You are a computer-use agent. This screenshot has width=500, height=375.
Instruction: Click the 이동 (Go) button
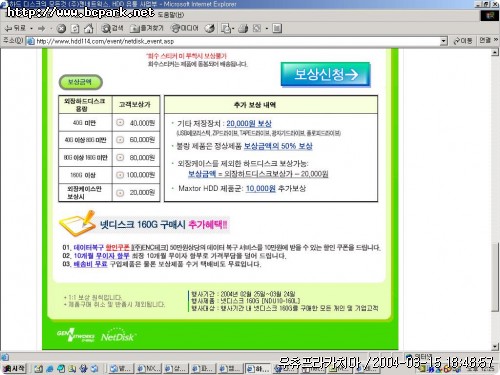(x=463, y=41)
